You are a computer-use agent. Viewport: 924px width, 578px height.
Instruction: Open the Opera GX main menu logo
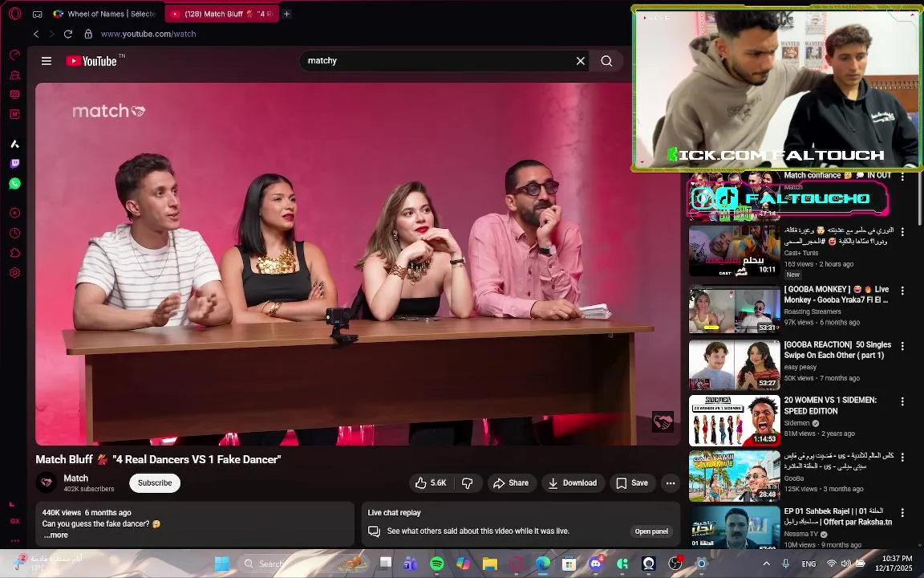14,13
